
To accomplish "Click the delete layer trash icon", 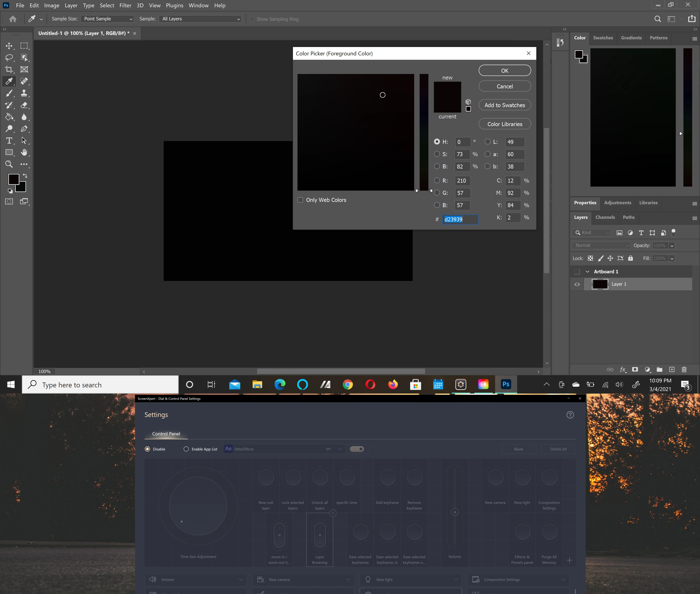I will [x=684, y=369].
